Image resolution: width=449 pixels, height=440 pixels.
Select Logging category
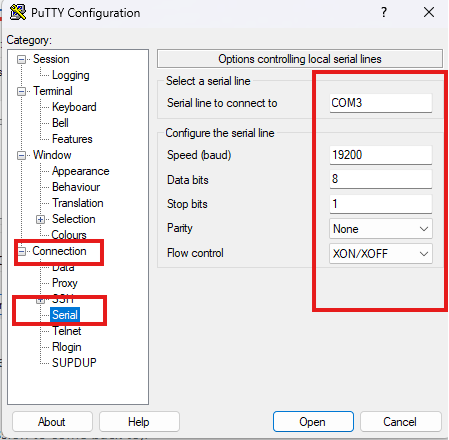(x=71, y=75)
